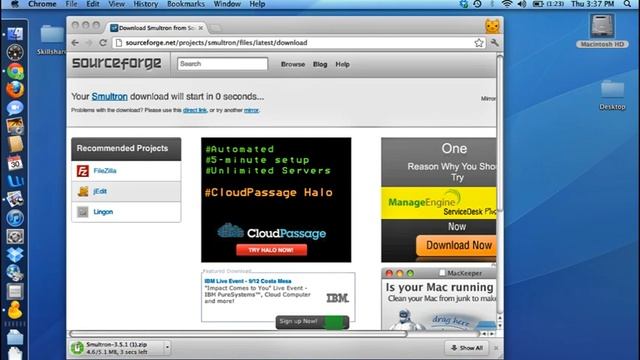This screenshot has width=640, height=360.
Task: Open the File menu
Action: (71, 4)
